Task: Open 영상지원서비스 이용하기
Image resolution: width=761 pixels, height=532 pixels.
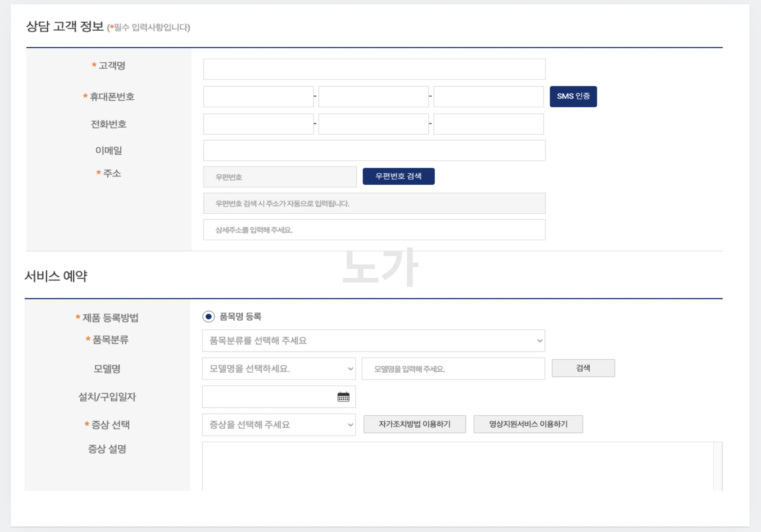Action: pos(528,424)
